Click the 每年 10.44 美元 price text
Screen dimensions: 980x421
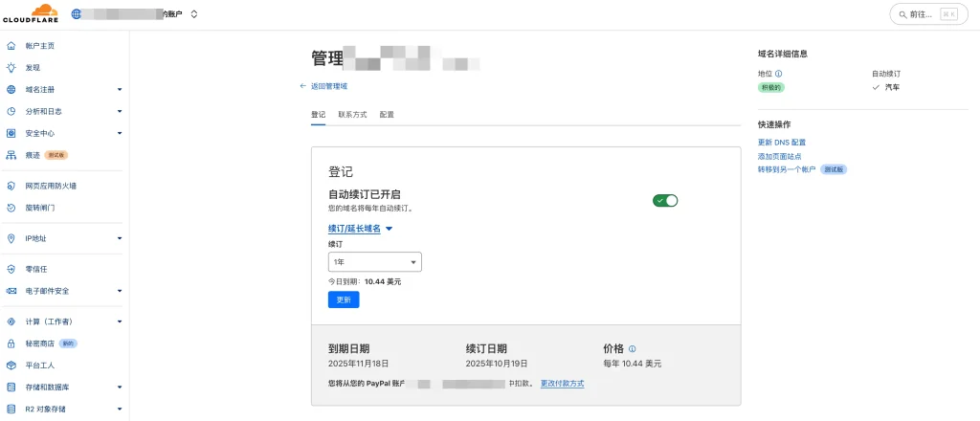tap(632, 364)
